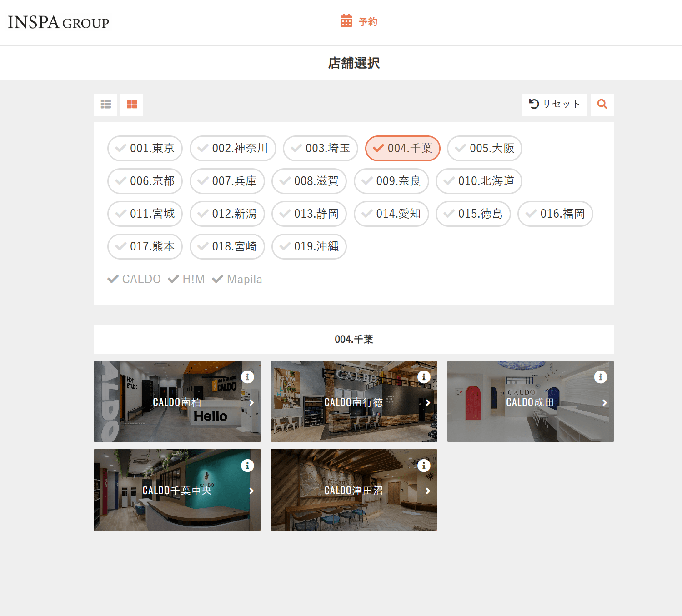Image resolution: width=682 pixels, height=616 pixels.
Task: Click the INSPA GROUP logo
Action: tap(58, 22)
